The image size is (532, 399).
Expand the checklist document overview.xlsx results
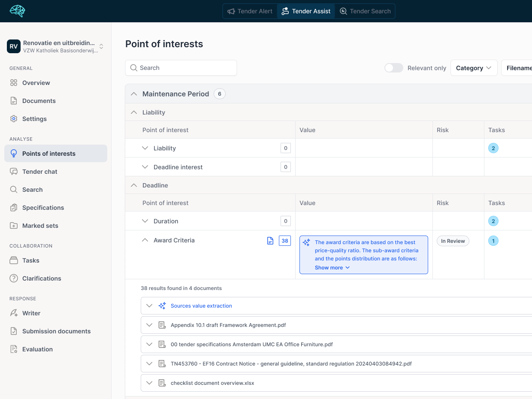click(x=149, y=383)
